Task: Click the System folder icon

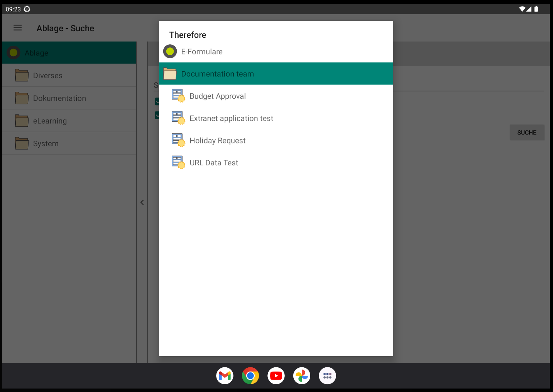Action: [22, 143]
